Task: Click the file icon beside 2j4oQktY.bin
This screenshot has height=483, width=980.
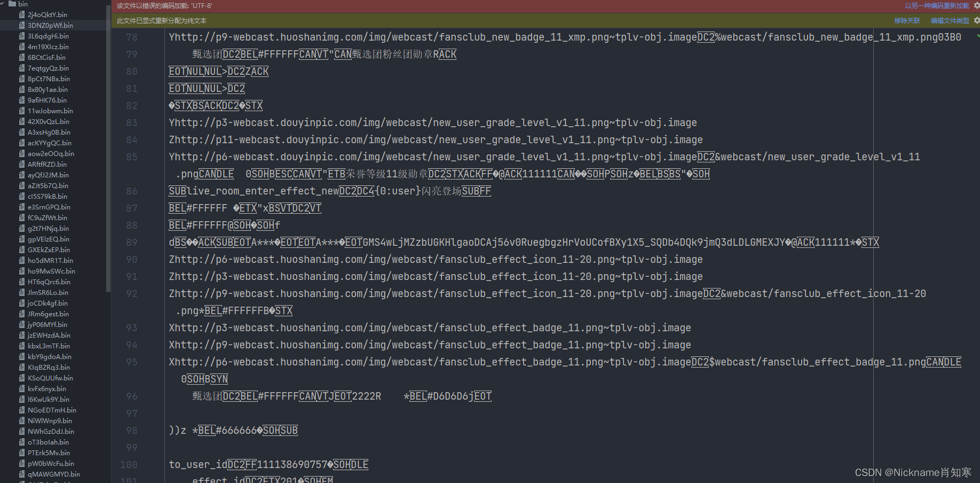Action: tap(22, 14)
